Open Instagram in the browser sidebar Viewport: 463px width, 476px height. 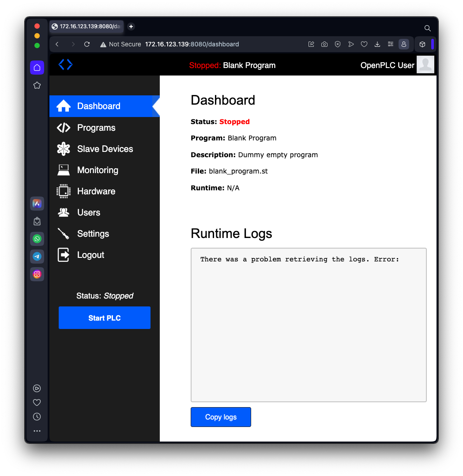pos(37,274)
